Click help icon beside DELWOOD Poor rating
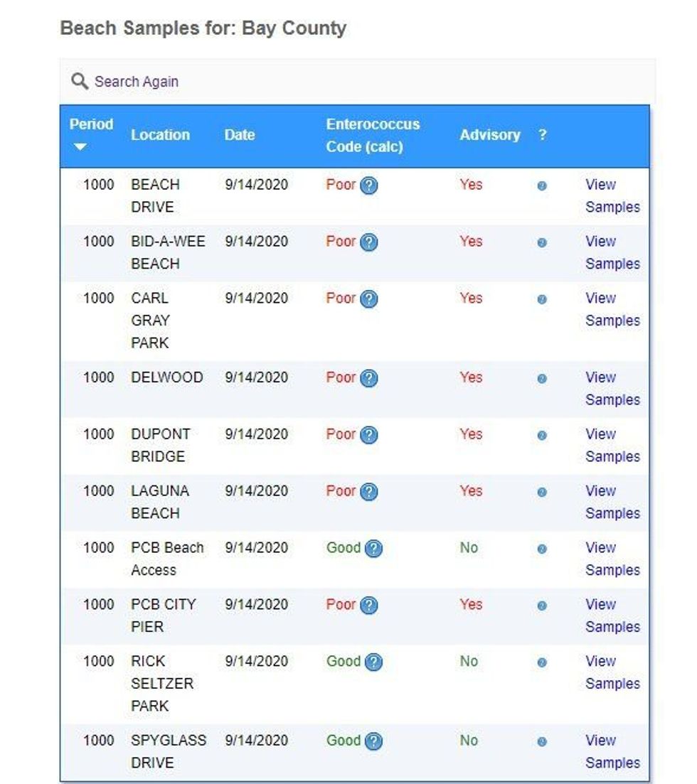The width and height of the screenshot is (697, 784). click(x=368, y=379)
